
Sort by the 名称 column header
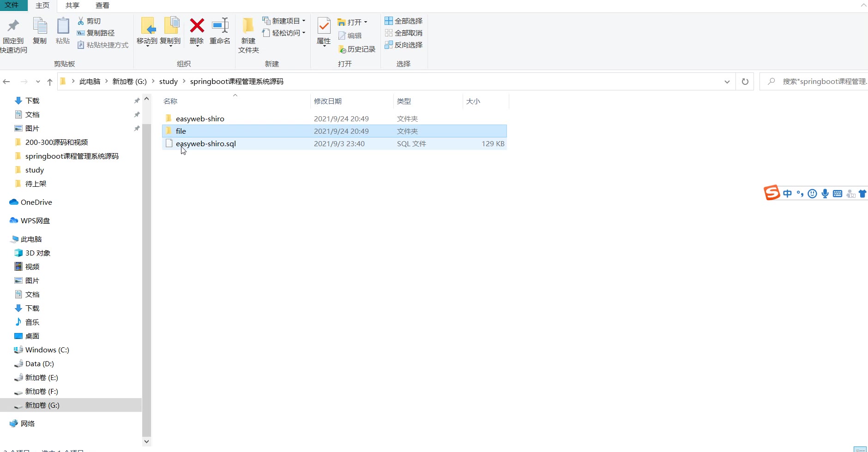170,101
